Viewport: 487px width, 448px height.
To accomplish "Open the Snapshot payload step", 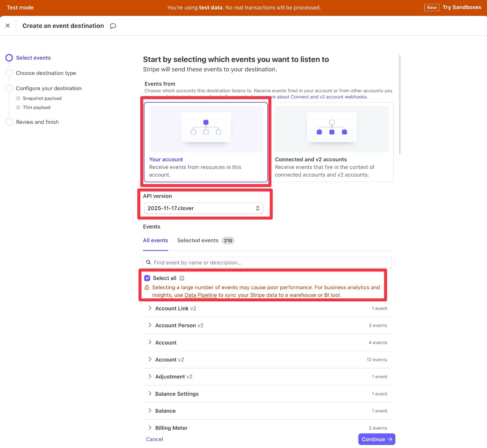I will coord(42,98).
